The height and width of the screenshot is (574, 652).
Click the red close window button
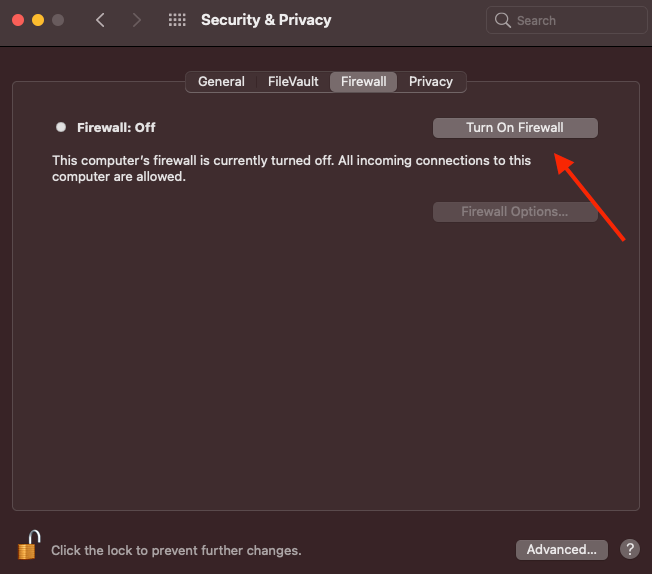click(x=18, y=20)
